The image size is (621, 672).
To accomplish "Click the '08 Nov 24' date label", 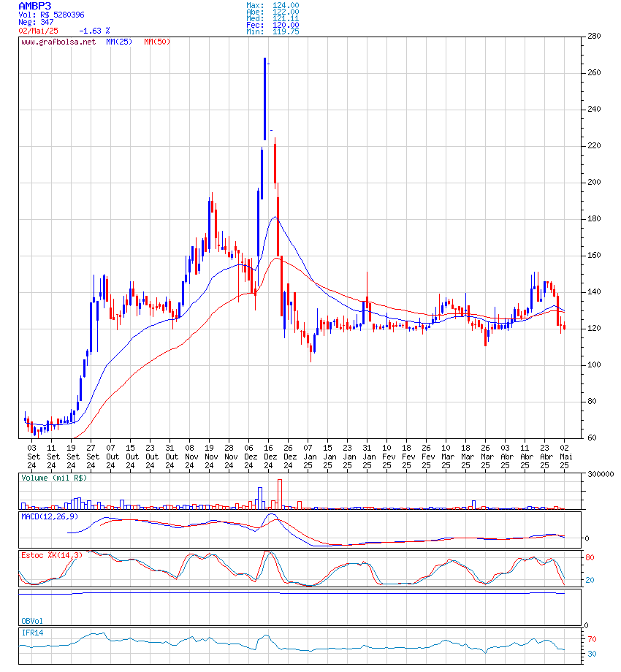I will tap(190, 457).
